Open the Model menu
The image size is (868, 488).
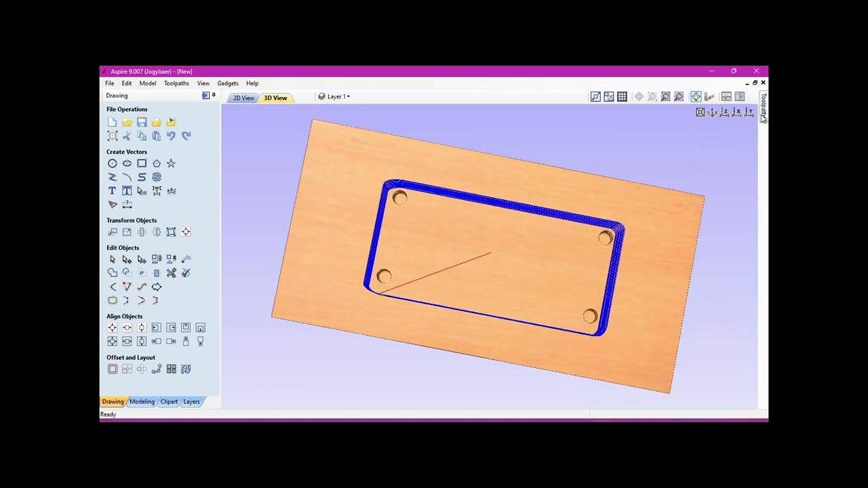click(x=148, y=83)
